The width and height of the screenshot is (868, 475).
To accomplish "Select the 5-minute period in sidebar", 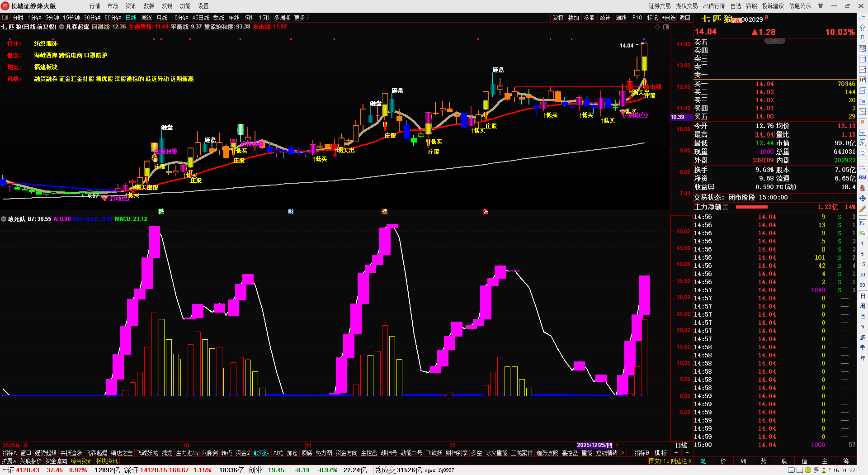I will [x=862, y=254].
